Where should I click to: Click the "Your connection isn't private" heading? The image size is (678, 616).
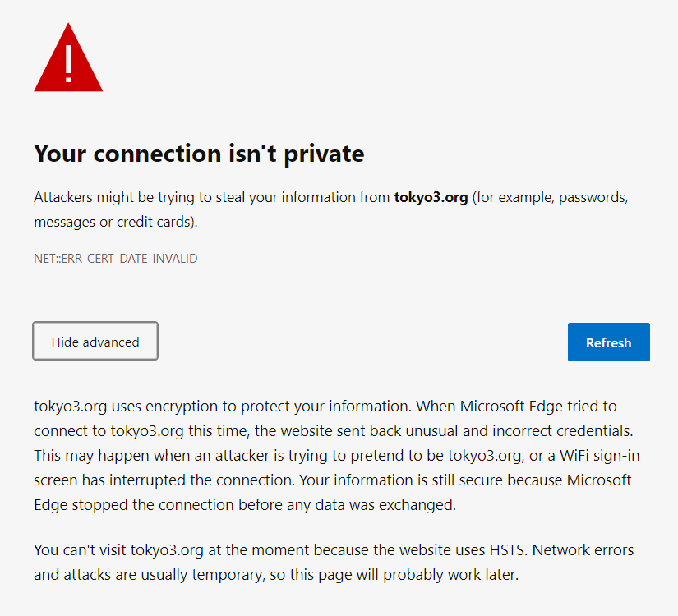point(199,154)
